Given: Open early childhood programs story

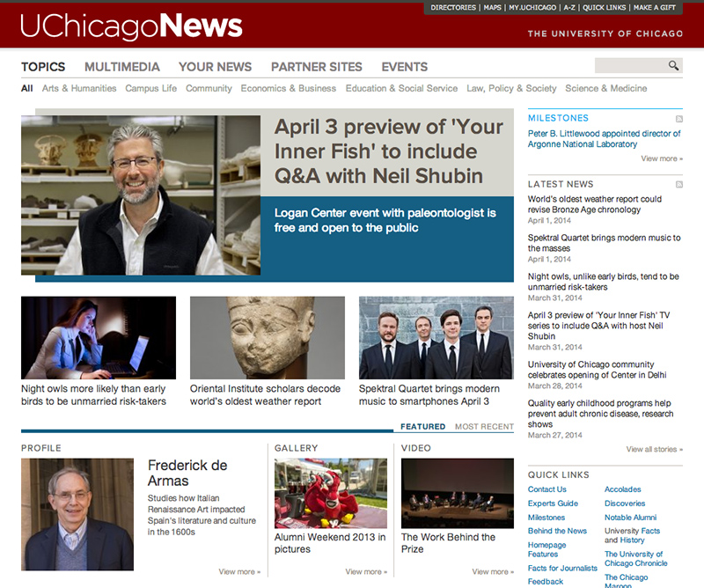Looking at the screenshot, I should pyautogui.click(x=600, y=414).
